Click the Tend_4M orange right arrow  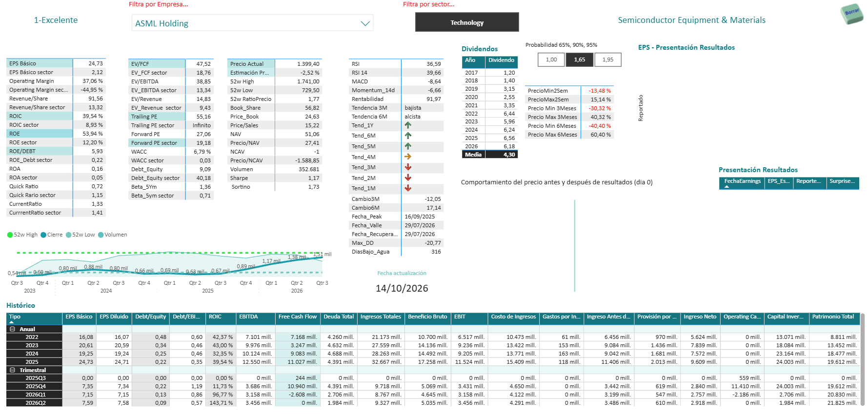(x=408, y=157)
